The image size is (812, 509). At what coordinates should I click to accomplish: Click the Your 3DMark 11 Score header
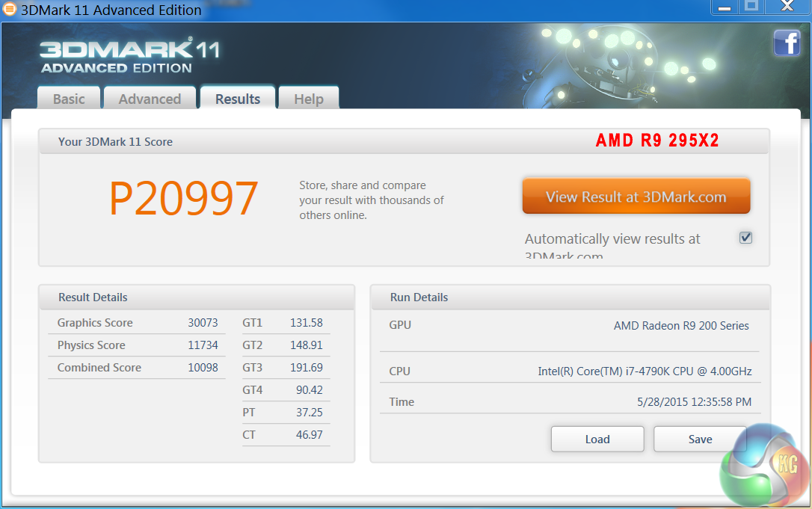[404, 141]
